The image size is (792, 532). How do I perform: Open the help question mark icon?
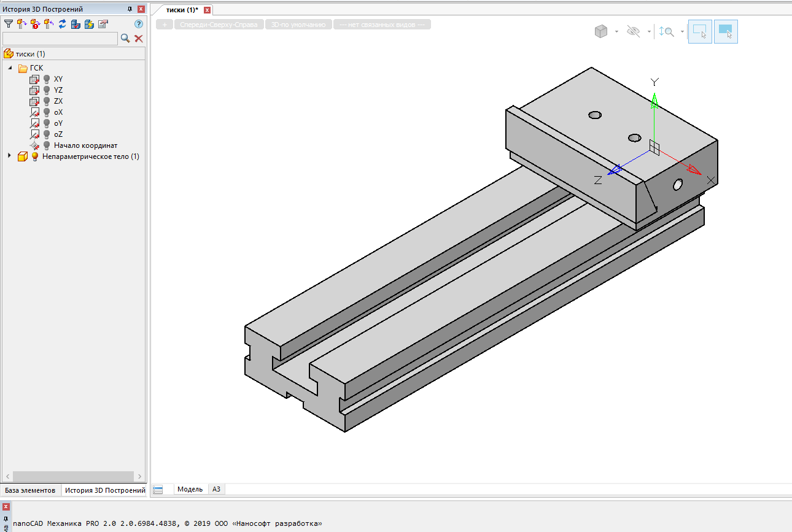[x=139, y=24]
